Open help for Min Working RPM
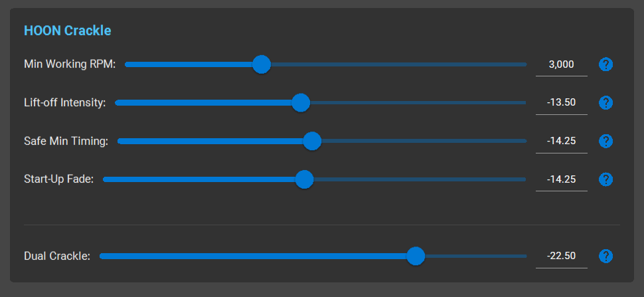Screen dimensions: 644x297 click(605, 64)
